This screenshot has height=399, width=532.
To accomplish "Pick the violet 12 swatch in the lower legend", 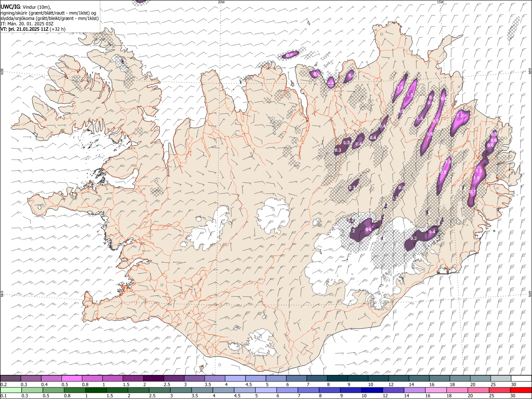I will pyautogui.click(x=393, y=390).
